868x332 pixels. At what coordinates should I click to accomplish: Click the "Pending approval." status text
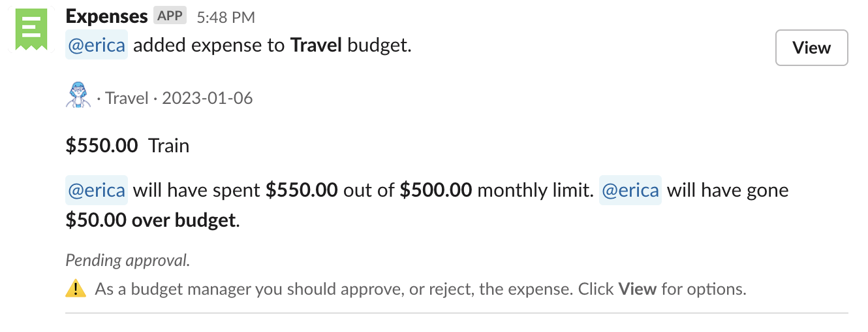pos(128,260)
